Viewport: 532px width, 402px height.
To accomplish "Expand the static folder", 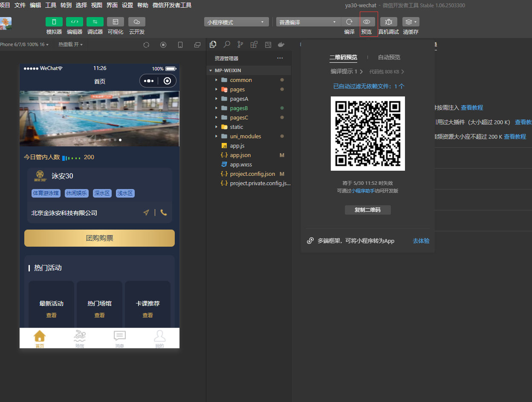I will (249, 127).
